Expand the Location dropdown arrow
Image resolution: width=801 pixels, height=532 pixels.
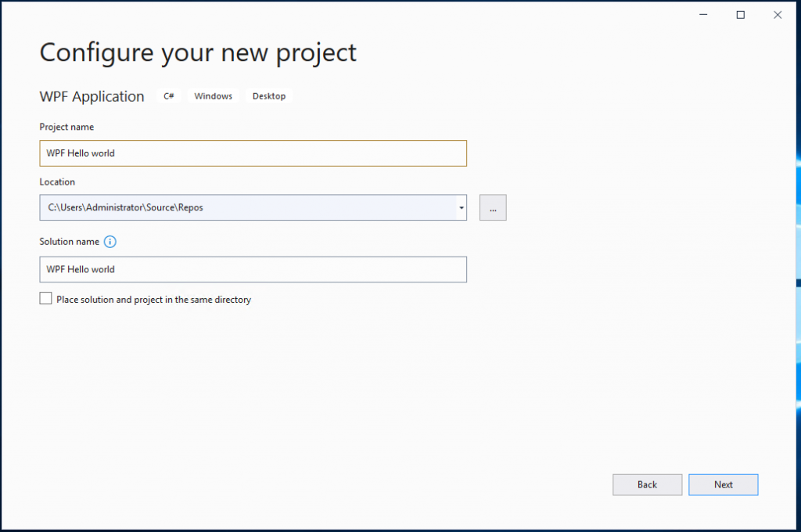tap(462, 208)
